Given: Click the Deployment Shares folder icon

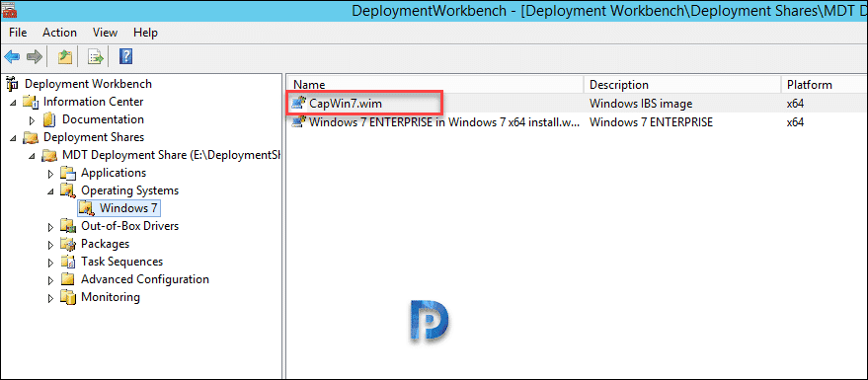Looking at the screenshot, I should (30, 138).
